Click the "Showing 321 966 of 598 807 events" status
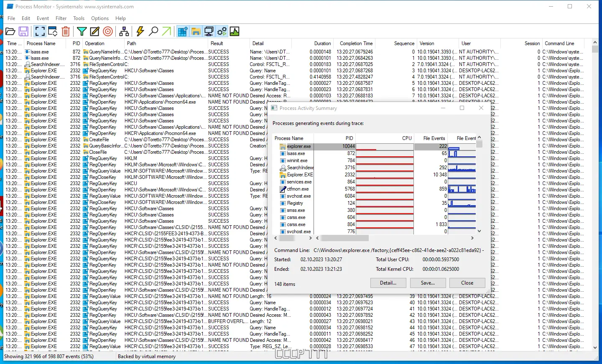This screenshot has width=602, height=364. 49,356
